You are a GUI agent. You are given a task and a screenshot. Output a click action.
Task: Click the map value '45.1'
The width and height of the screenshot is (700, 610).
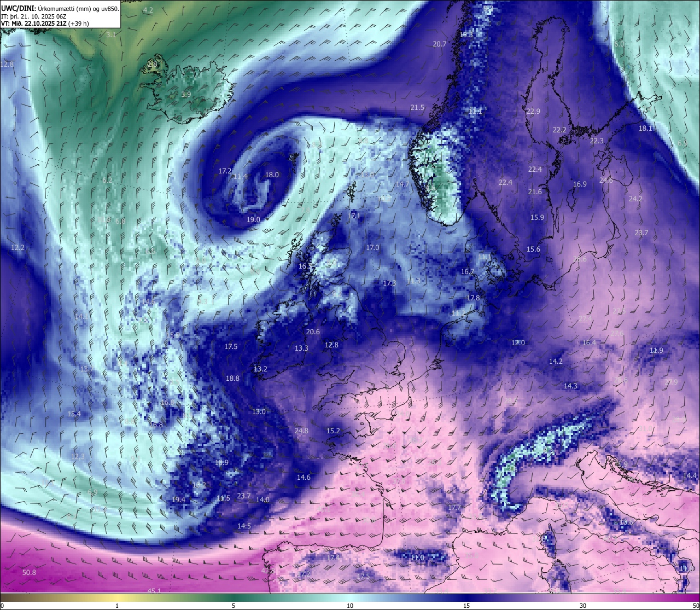[154, 591]
